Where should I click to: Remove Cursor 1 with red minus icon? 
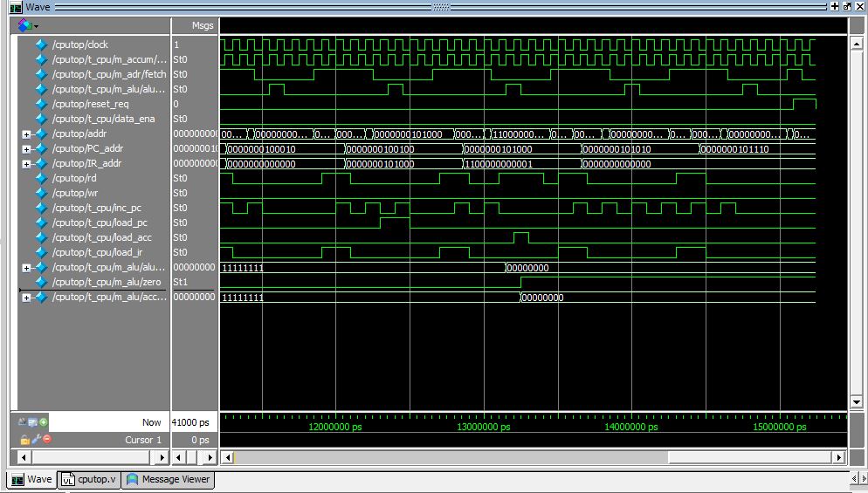tap(46, 439)
